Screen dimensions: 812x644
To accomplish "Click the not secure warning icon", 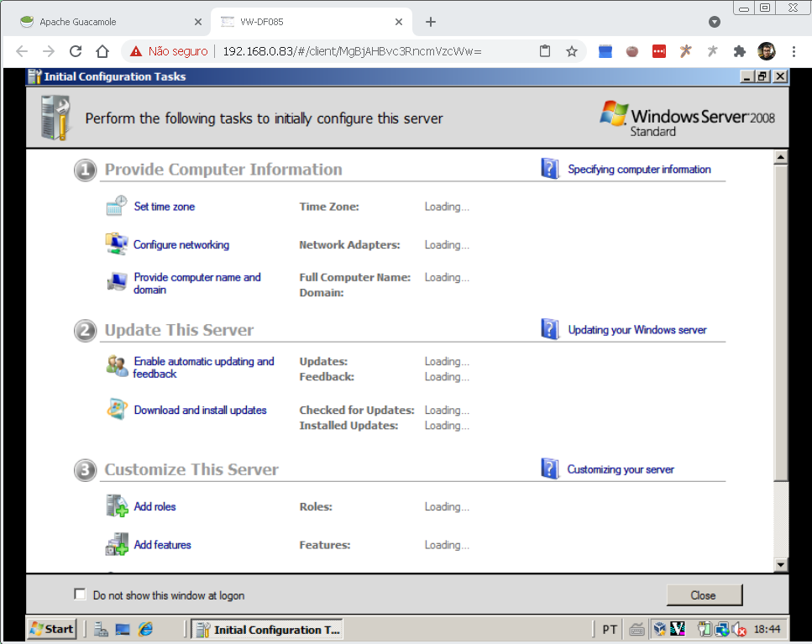I will tap(136, 51).
